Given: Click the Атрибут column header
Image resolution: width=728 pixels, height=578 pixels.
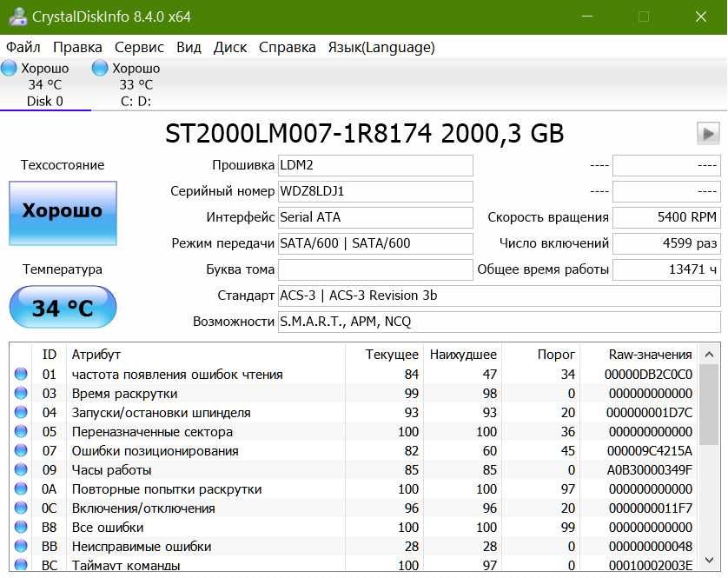Looking at the screenshot, I should [206, 355].
